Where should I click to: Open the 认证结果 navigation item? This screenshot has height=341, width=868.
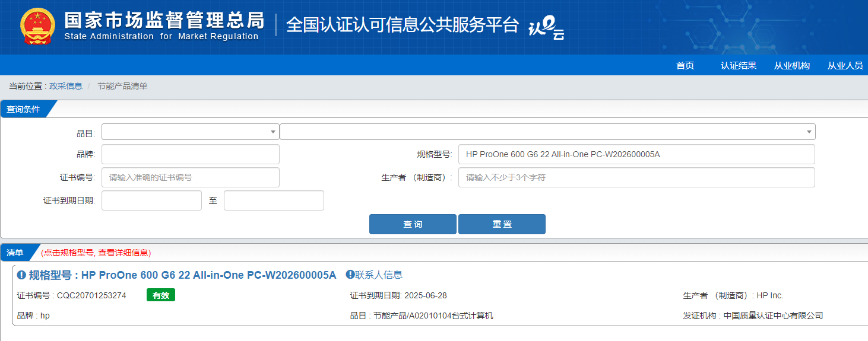pyautogui.click(x=739, y=65)
